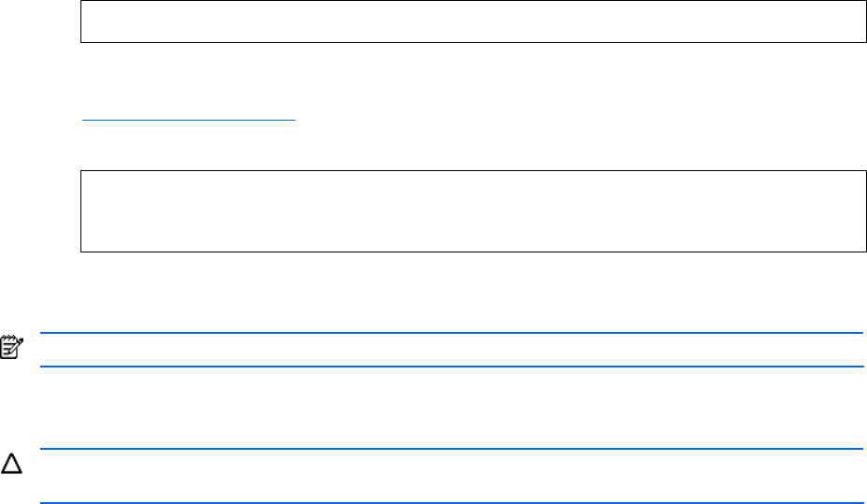Follow the blue underlined link between the boxes
Viewport: 867px width, 504px height.
[x=188, y=120]
